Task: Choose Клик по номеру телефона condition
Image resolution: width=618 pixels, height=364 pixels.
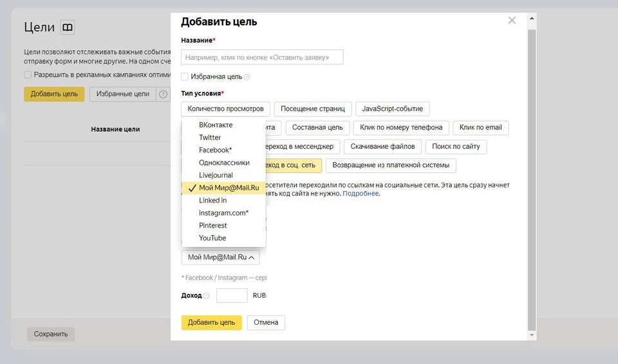Action: [401, 127]
